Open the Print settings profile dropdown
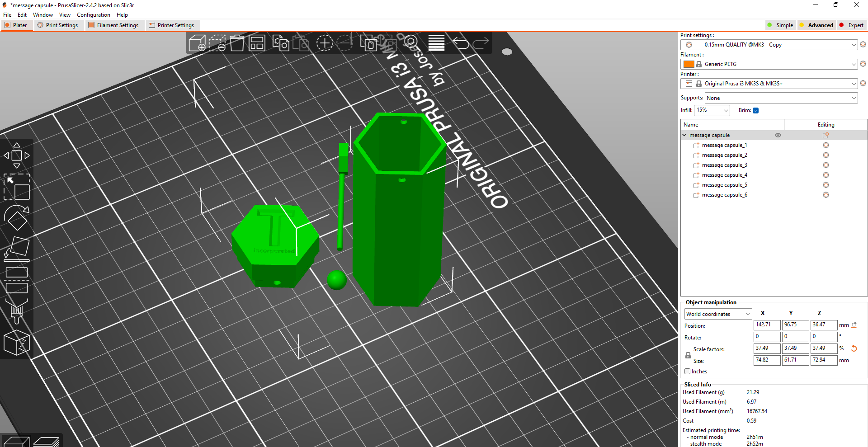 (769, 45)
